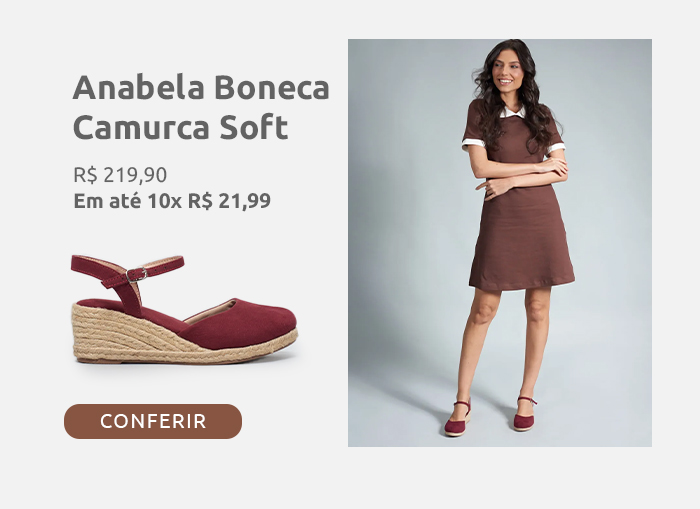This screenshot has height=509, width=700.
Task: Open the Anabela Boneca Camurca Soft title
Action: 201,107
